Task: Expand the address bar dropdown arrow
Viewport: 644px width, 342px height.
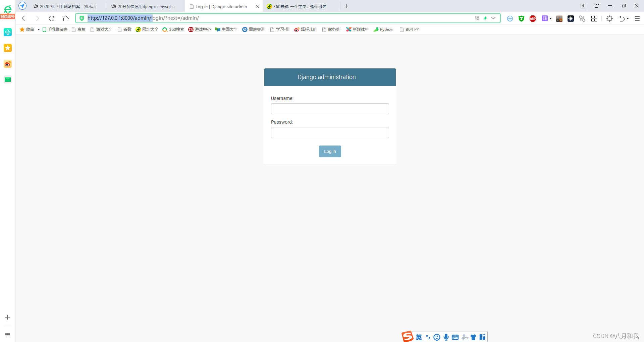Action: (x=493, y=18)
